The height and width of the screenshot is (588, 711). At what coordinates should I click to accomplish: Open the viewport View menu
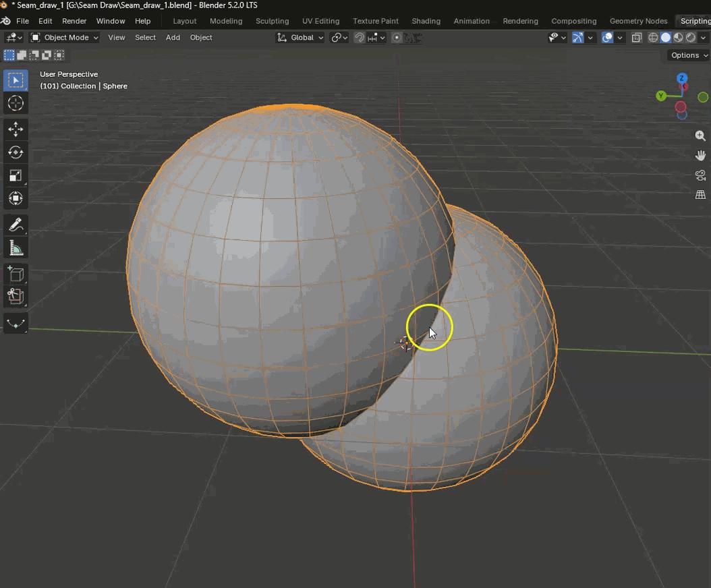point(117,38)
